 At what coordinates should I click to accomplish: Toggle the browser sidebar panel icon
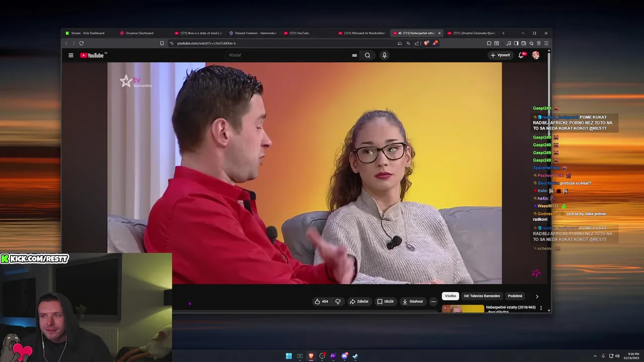coord(516,43)
